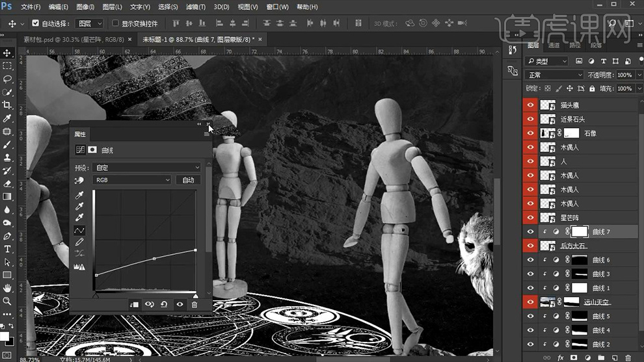Click the black point input slider triangle
644x362 pixels.
click(96, 296)
